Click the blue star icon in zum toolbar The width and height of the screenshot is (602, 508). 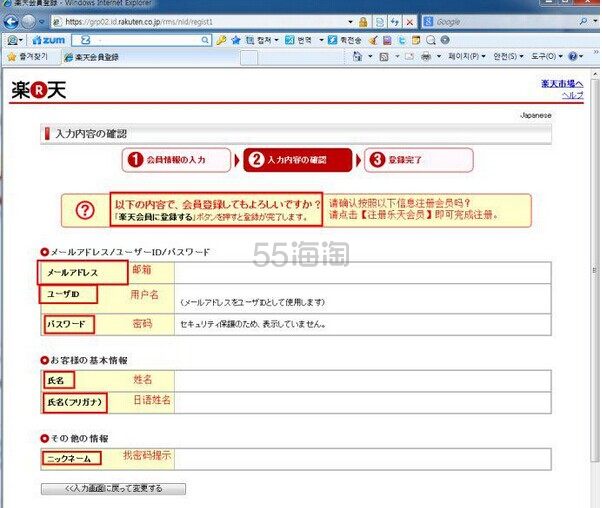pos(236,40)
